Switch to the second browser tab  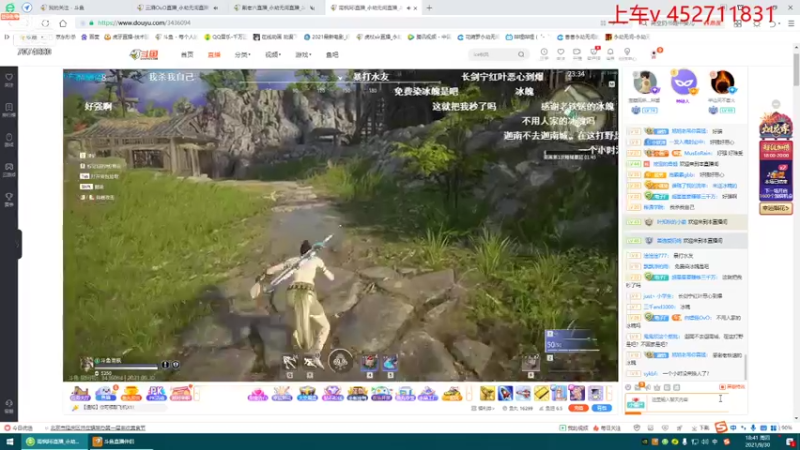176,8
